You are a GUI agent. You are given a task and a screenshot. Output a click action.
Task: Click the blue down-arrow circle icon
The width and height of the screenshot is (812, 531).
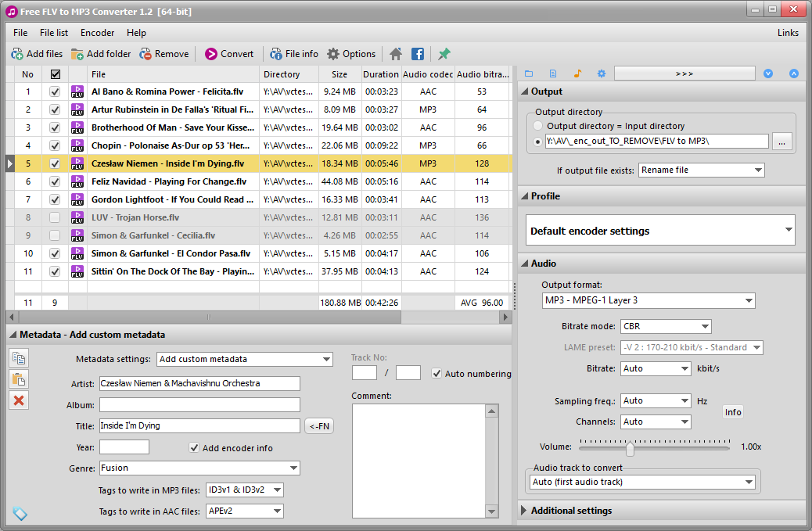coord(768,74)
